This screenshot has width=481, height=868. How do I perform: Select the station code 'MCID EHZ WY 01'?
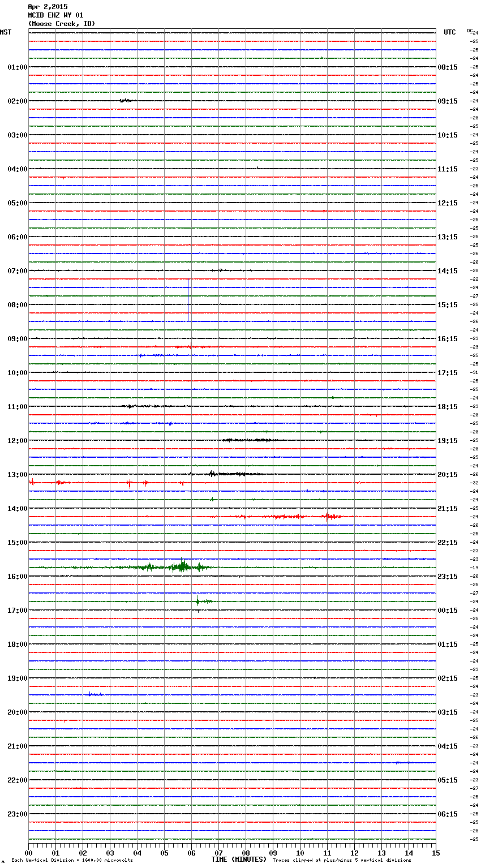click(55, 15)
